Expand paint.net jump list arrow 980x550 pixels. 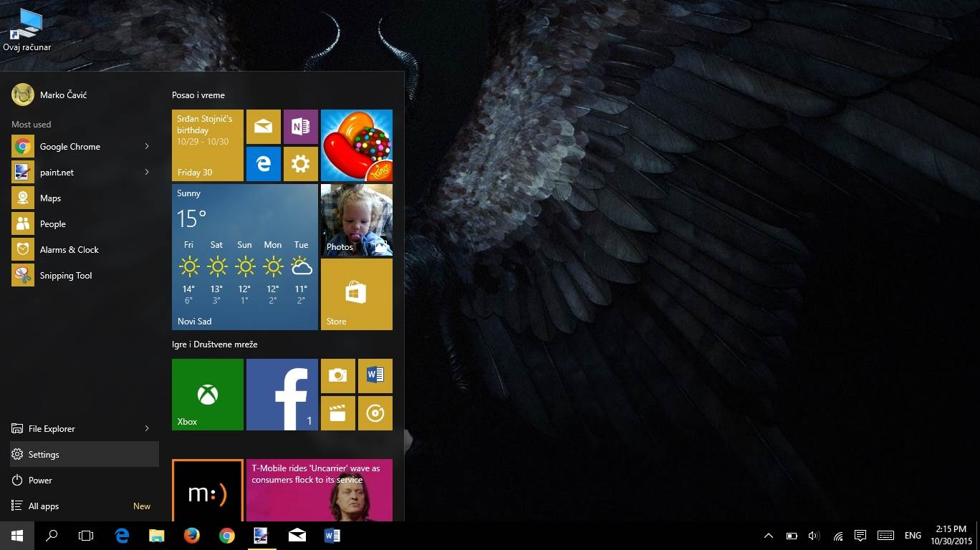147,173
